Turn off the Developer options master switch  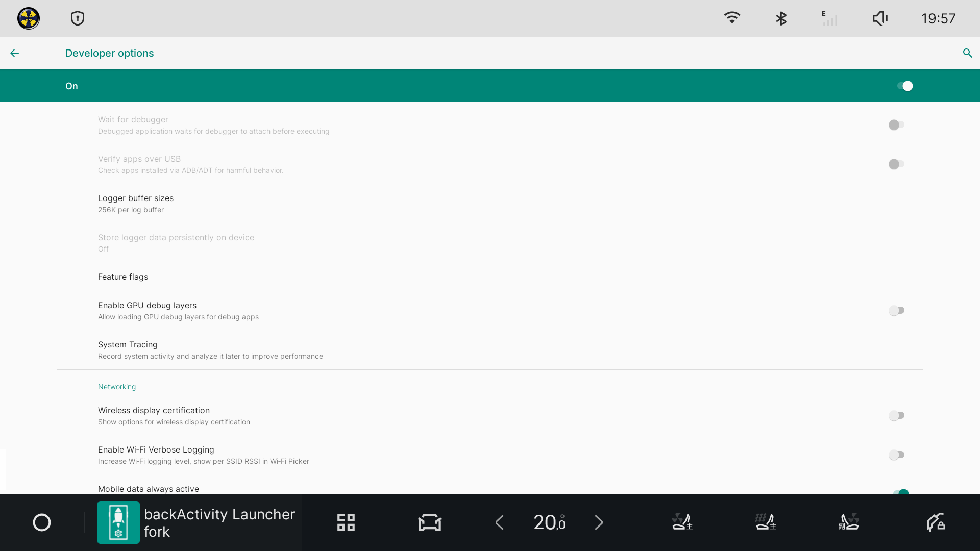click(x=904, y=86)
